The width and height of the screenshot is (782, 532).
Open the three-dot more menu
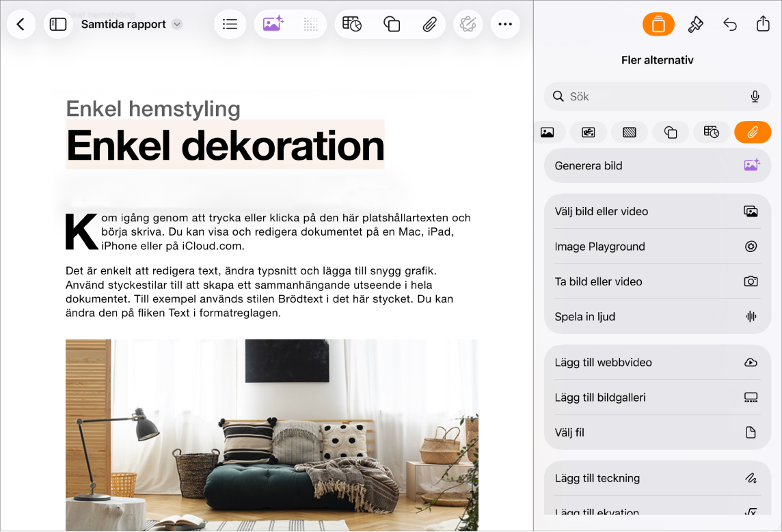pyautogui.click(x=505, y=24)
